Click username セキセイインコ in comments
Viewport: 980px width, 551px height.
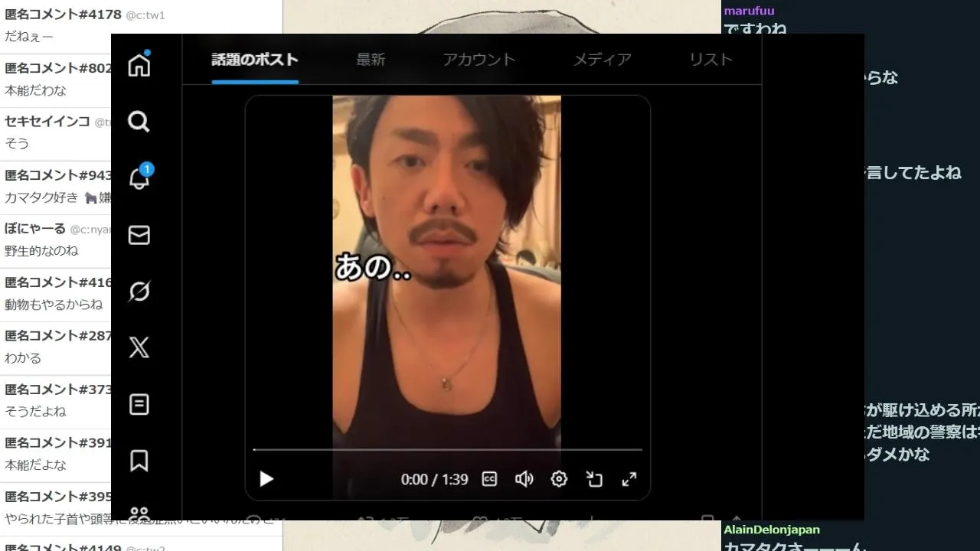click(47, 121)
